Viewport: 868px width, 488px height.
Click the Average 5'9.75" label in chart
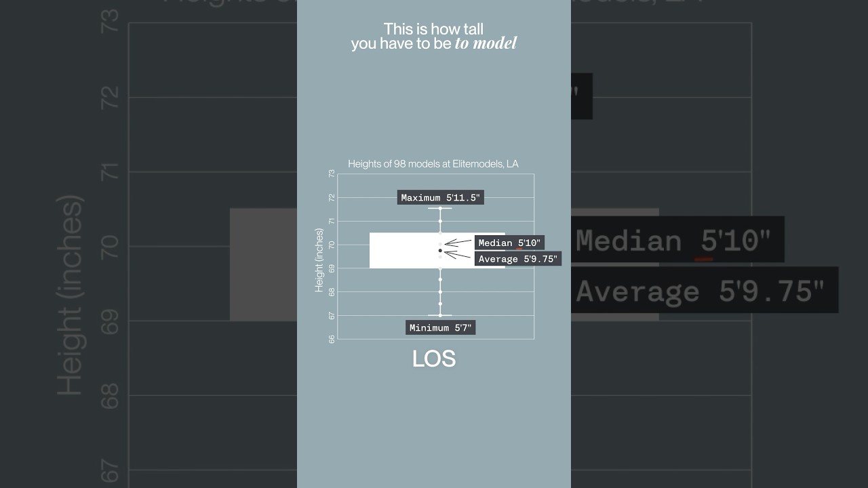point(517,259)
